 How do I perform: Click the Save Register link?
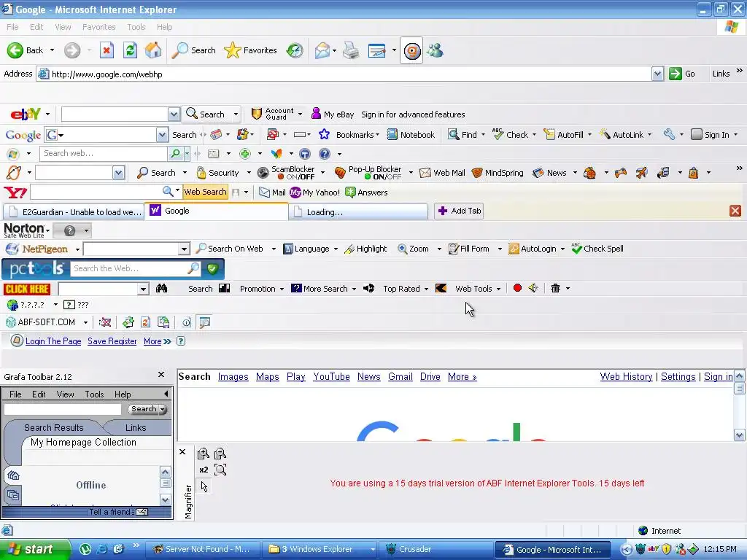(112, 341)
